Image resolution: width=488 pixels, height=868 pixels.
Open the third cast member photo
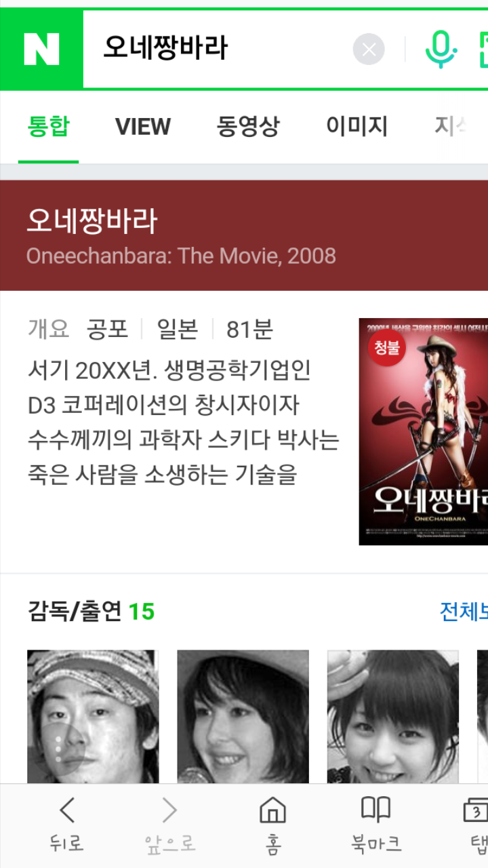click(x=393, y=717)
